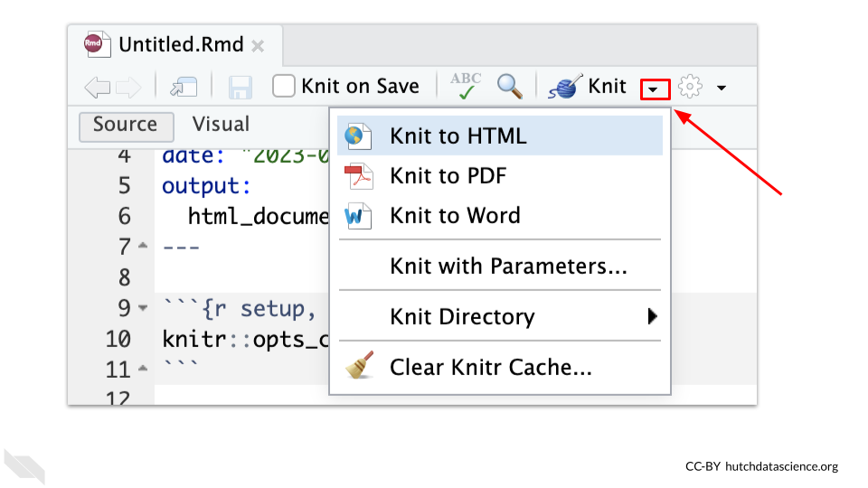This screenshot has height=488, width=868.
Task: Expand the Knit Directory submenu arrow
Action: [652, 316]
